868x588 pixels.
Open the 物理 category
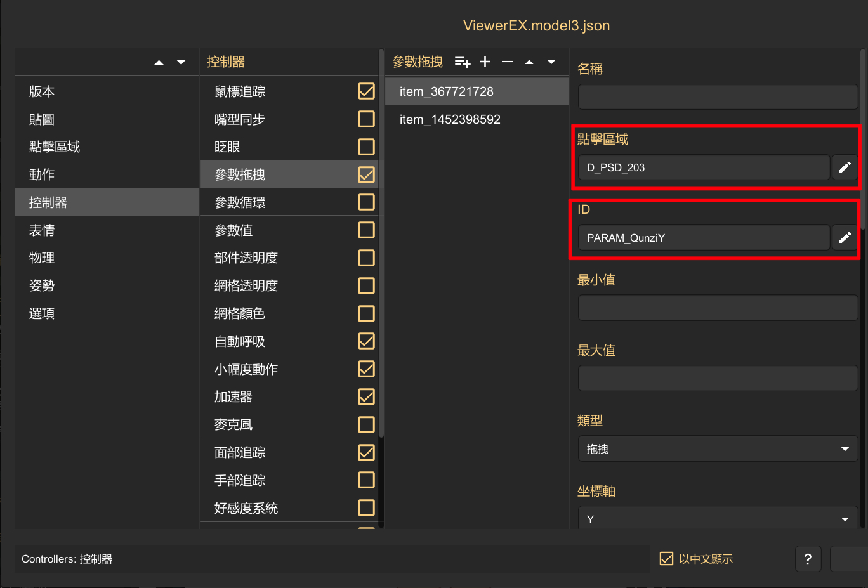click(x=42, y=258)
